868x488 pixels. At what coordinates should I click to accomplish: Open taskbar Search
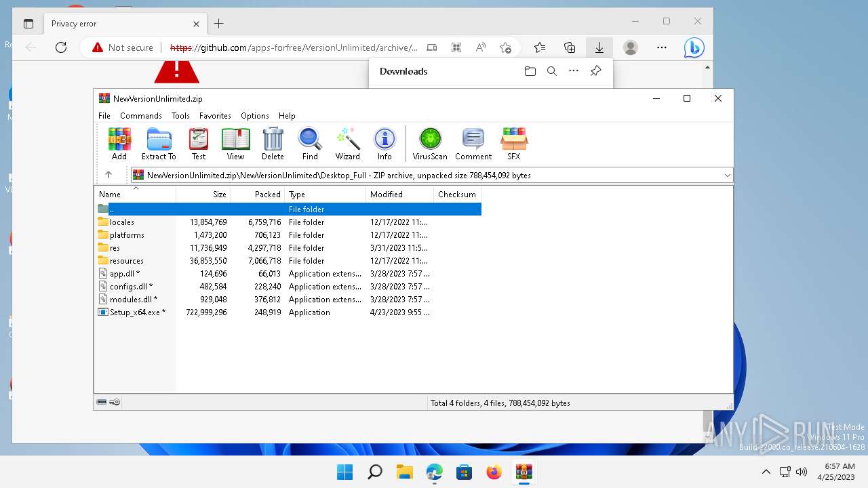click(375, 472)
